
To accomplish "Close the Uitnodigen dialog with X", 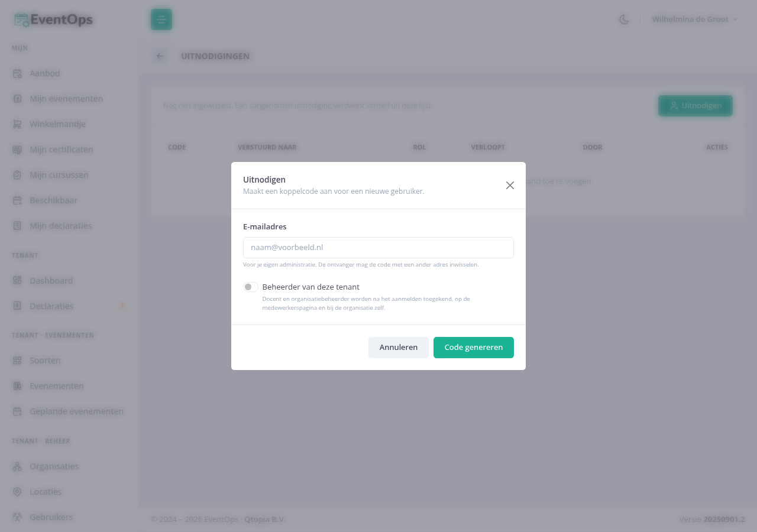I will [x=510, y=185].
